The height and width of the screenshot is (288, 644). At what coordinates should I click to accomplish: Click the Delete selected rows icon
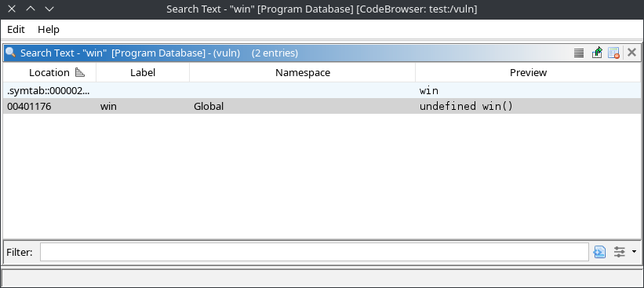pos(613,53)
